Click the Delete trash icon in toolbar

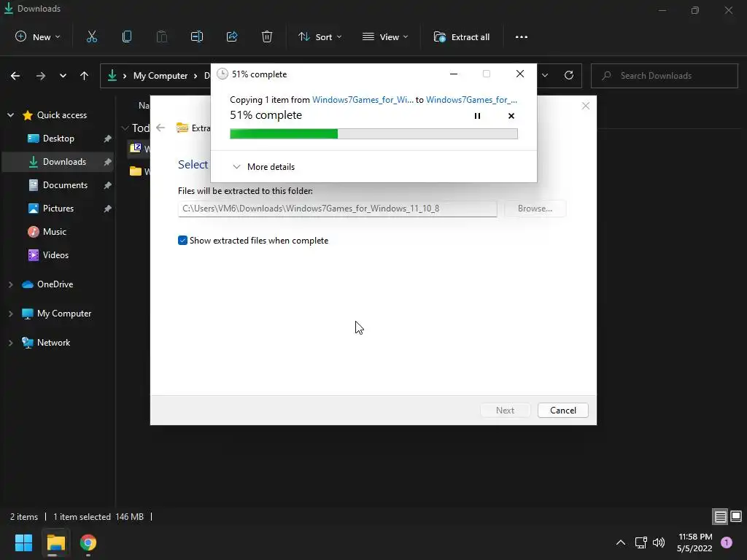tap(267, 36)
